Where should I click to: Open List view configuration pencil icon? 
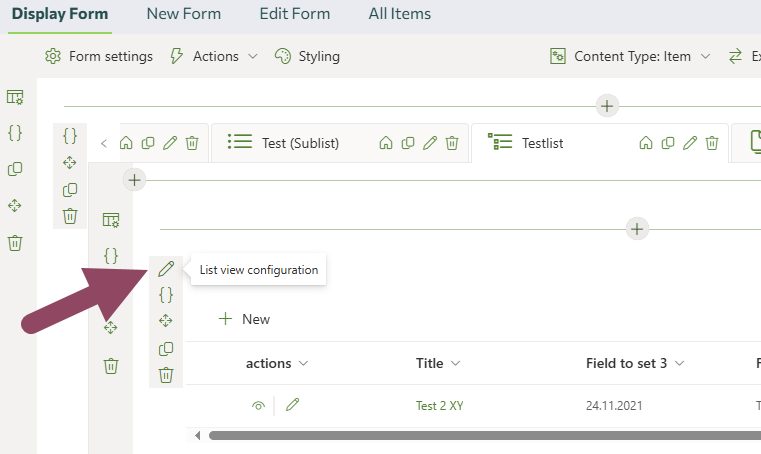(166, 269)
